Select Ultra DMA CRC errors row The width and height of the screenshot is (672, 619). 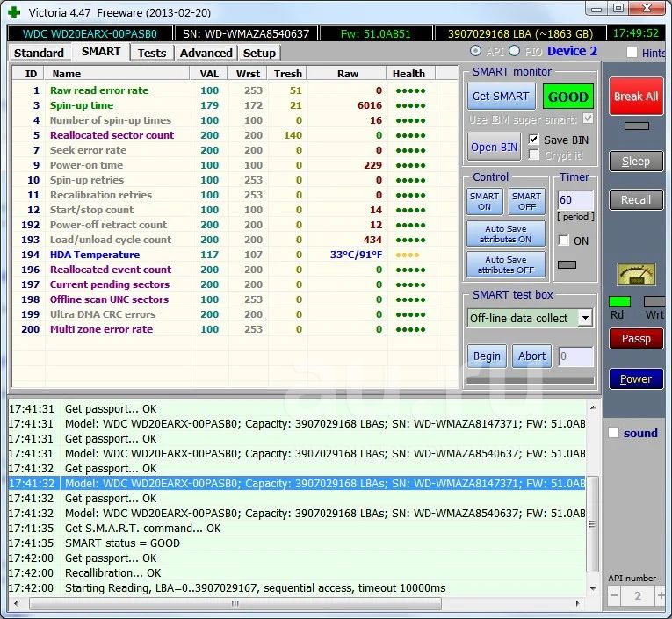235,314
